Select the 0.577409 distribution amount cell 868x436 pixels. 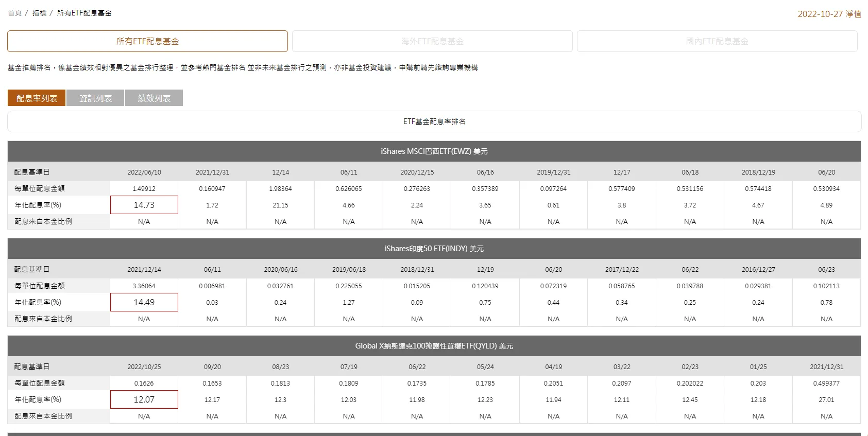pyautogui.click(x=622, y=189)
